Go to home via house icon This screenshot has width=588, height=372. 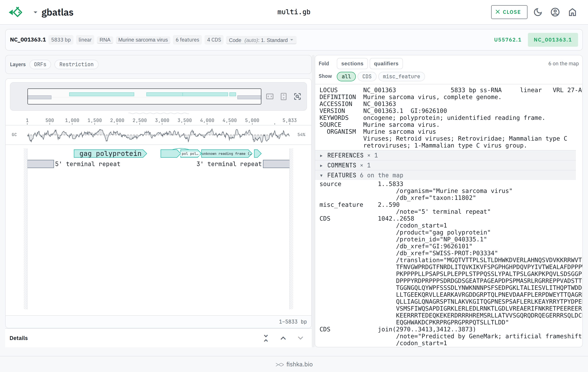point(572,12)
